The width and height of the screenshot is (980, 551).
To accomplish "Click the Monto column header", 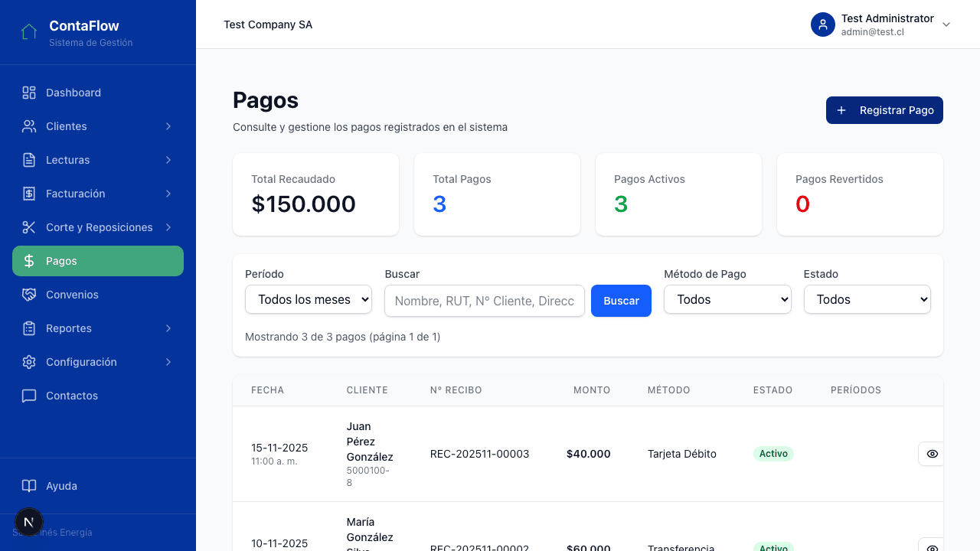I will (592, 390).
